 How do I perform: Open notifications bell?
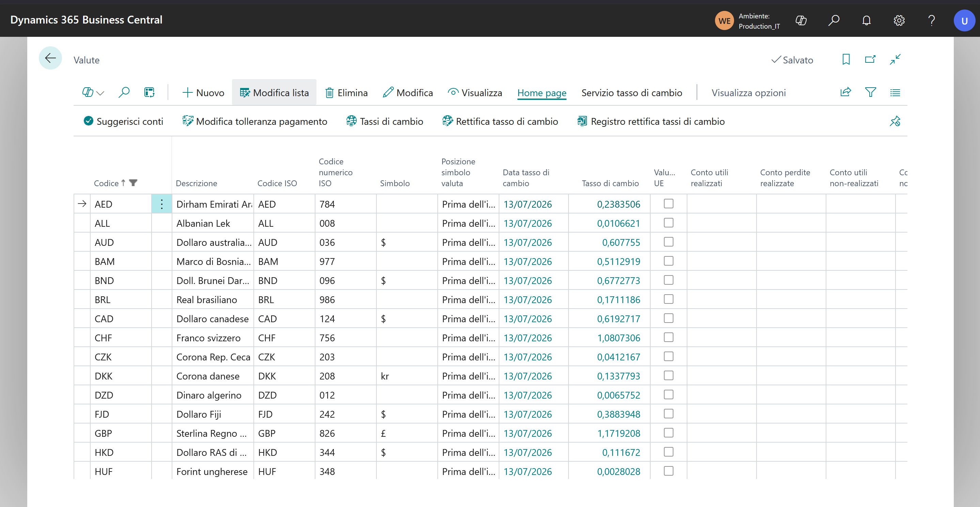867,20
